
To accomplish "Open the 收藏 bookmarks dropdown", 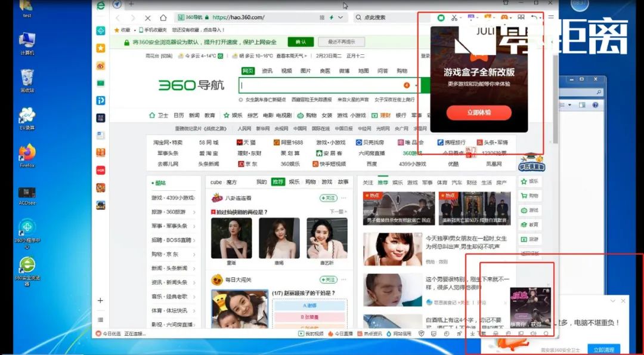I will (x=125, y=30).
